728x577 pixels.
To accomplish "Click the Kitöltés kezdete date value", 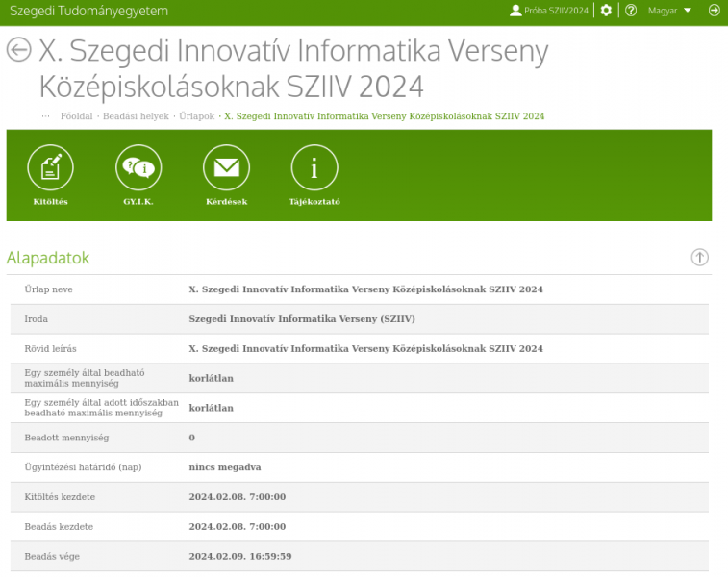I will point(238,497).
